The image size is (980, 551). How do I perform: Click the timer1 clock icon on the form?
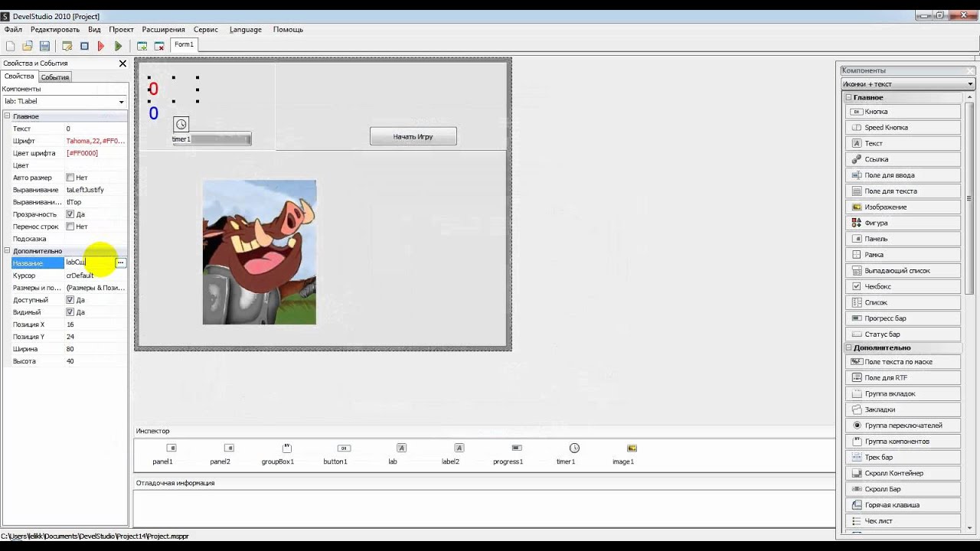181,125
